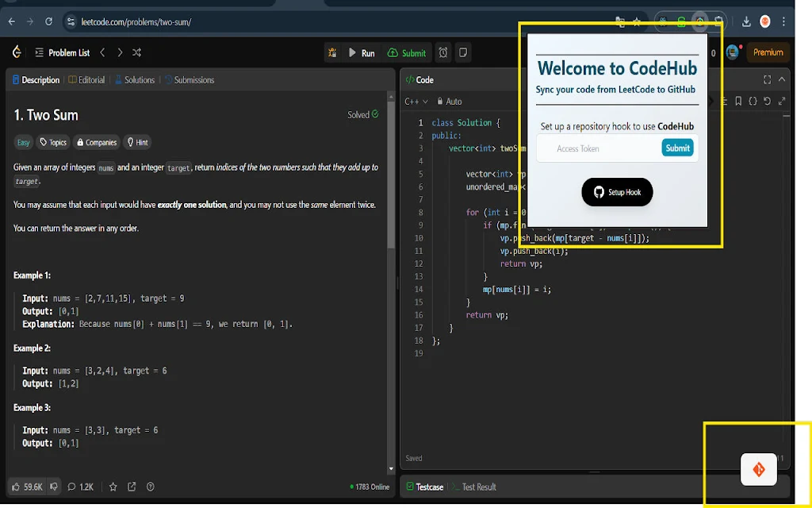Dislike the problem with thumbs down

point(54,487)
